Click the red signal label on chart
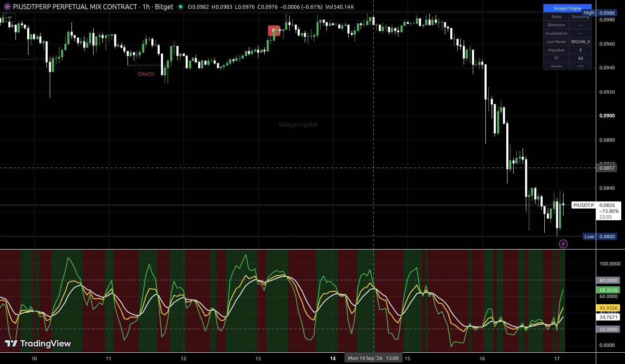This screenshot has width=625, height=364. click(x=274, y=31)
